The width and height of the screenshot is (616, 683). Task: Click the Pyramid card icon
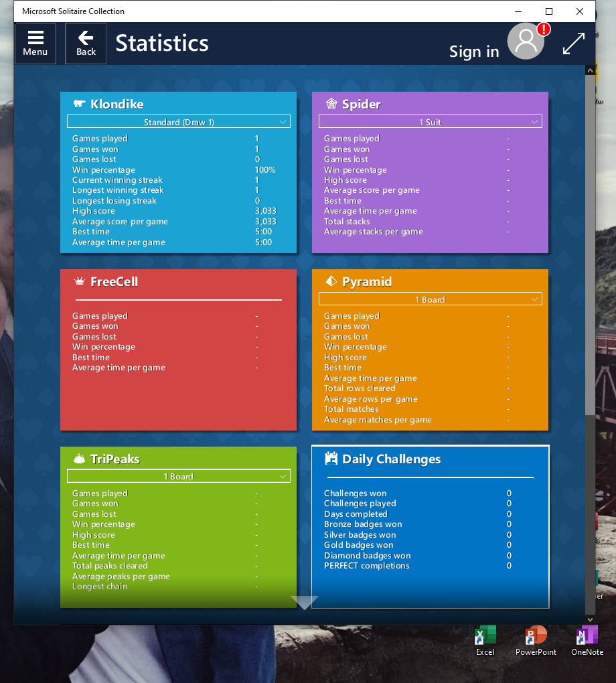[x=331, y=281]
